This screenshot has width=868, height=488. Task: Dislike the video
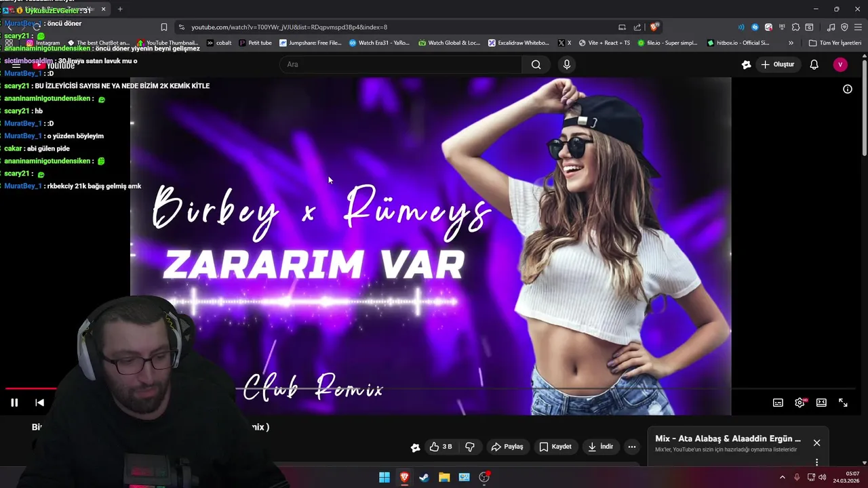(x=469, y=447)
